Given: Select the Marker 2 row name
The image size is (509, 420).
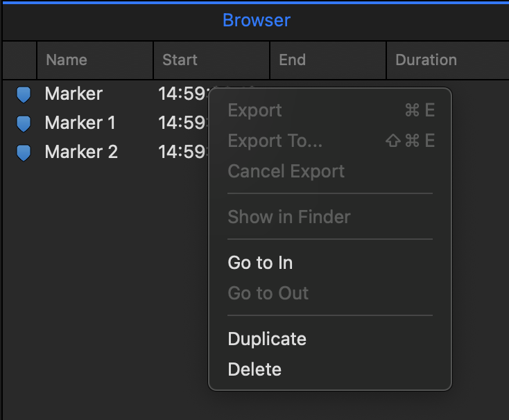Looking at the screenshot, I should [x=81, y=152].
